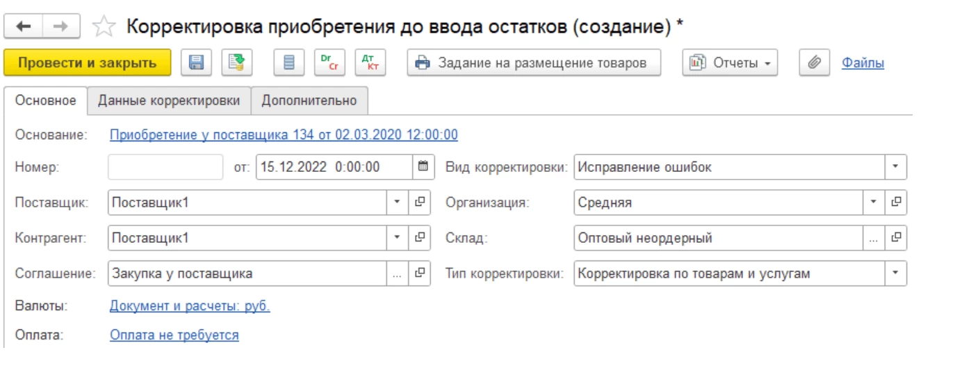
Task: Switch to the Дополнительно tab
Action: coord(309,101)
